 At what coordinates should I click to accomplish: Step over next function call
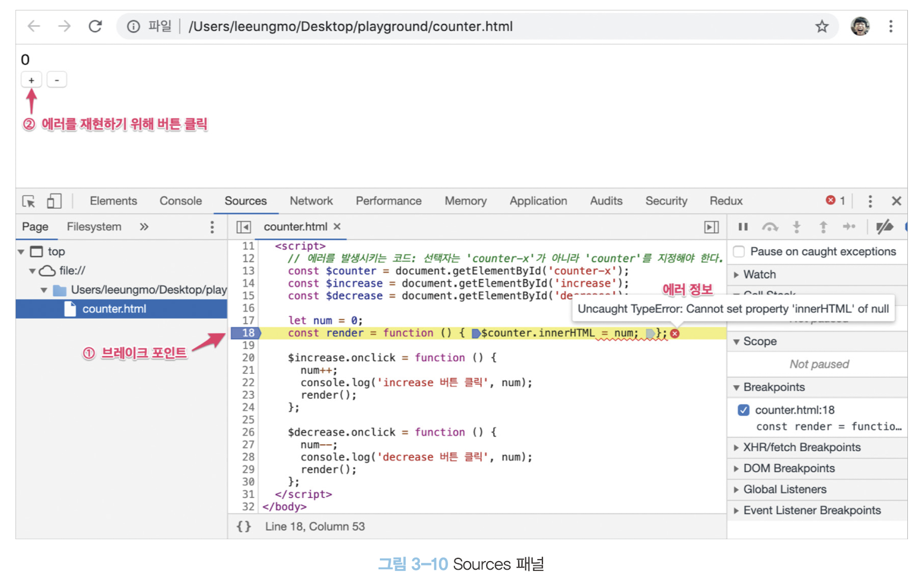(x=770, y=227)
